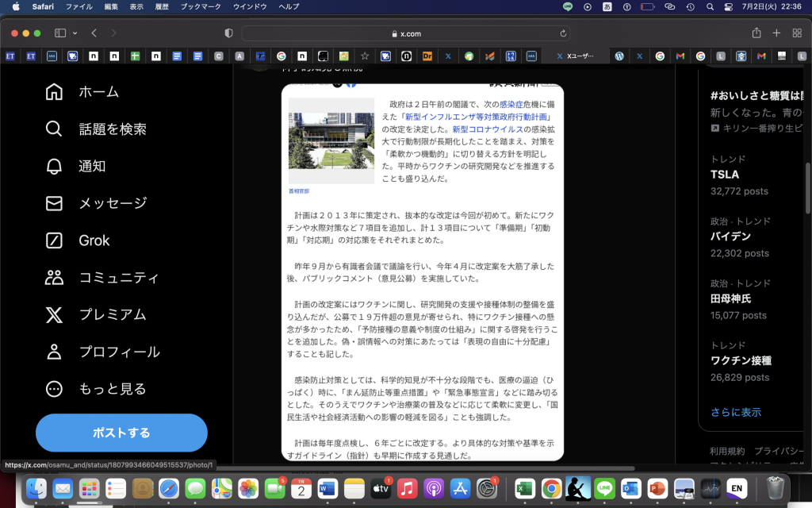Open プレミアム via the X logo sidebar icon

point(54,314)
